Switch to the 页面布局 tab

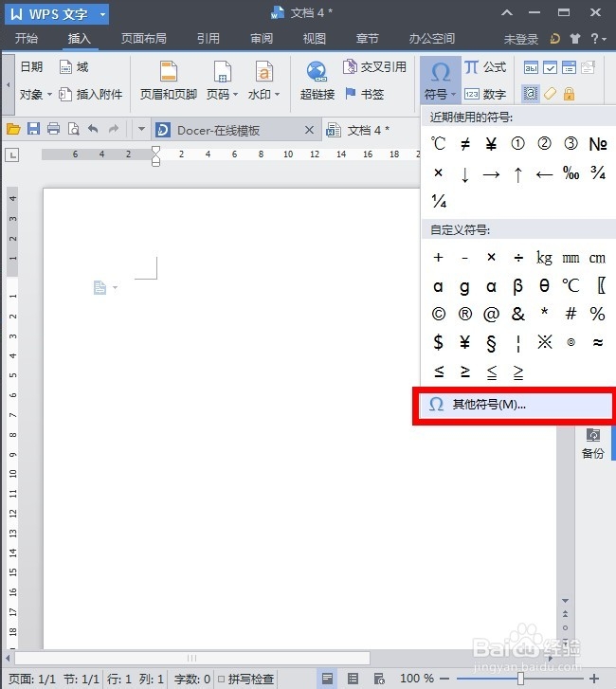(x=144, y=39)
